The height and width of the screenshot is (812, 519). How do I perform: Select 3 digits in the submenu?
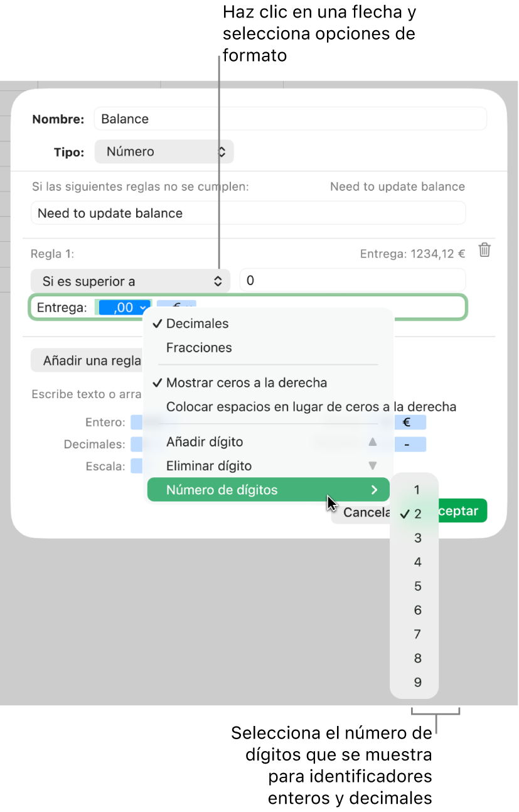(414, 538)
